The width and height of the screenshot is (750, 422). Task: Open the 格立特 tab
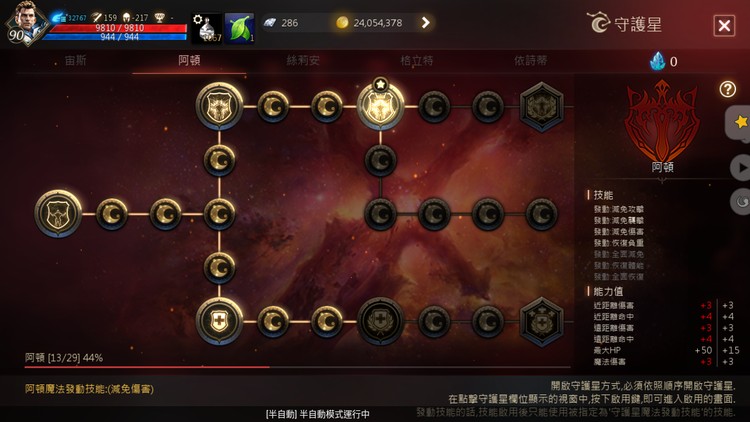click(x=417, y=61)
